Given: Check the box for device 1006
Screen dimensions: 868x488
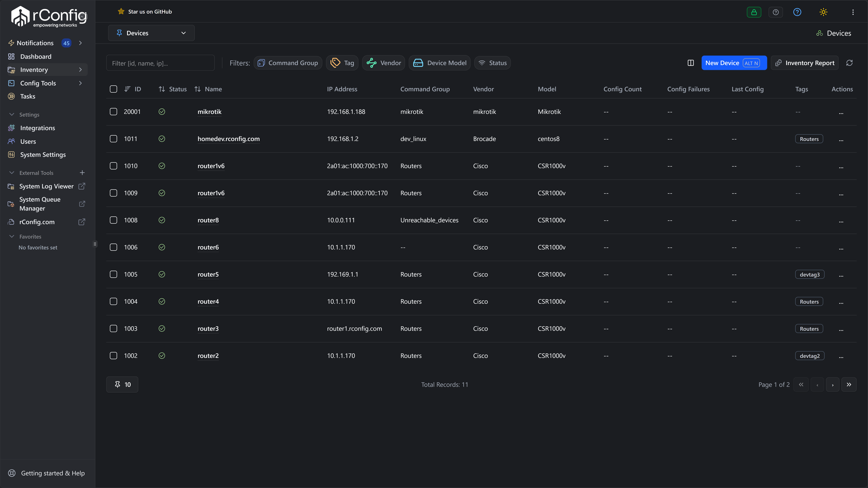Looking at the screenshot, I should 114,247.
